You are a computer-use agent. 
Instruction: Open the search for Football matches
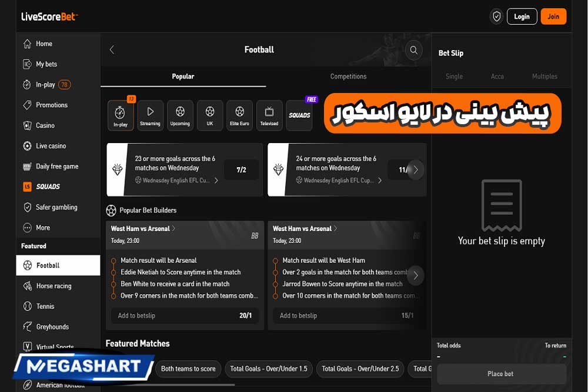(x=413, y=50)
